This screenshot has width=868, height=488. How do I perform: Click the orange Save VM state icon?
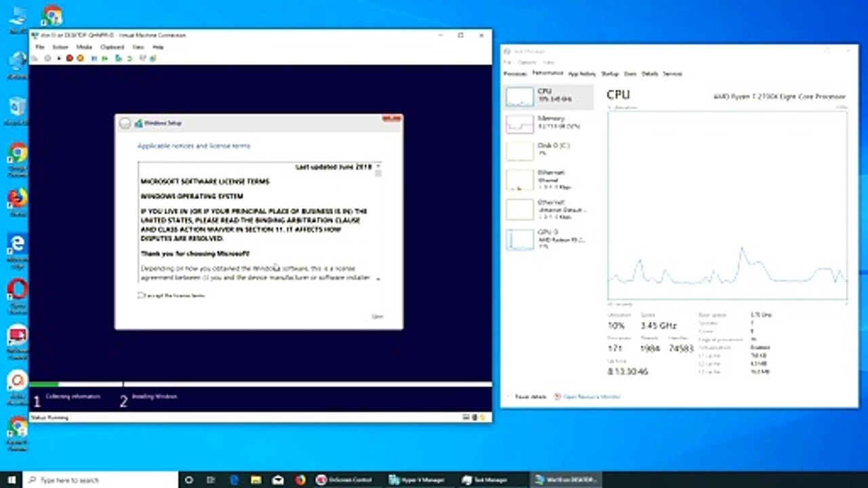point(80,58)
